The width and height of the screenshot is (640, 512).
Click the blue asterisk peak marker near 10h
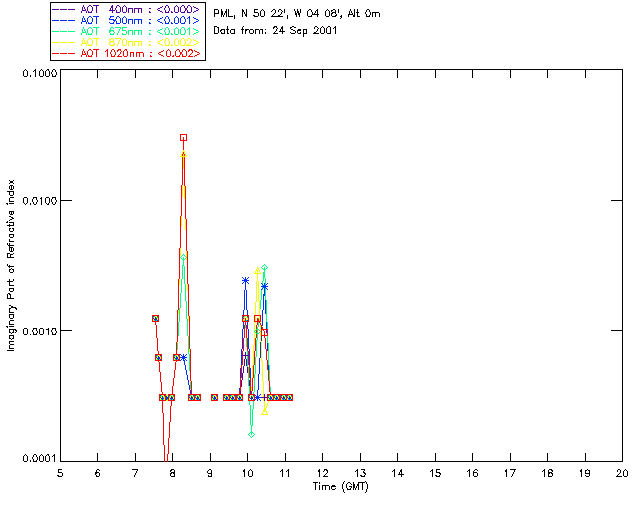click(245, 280)
